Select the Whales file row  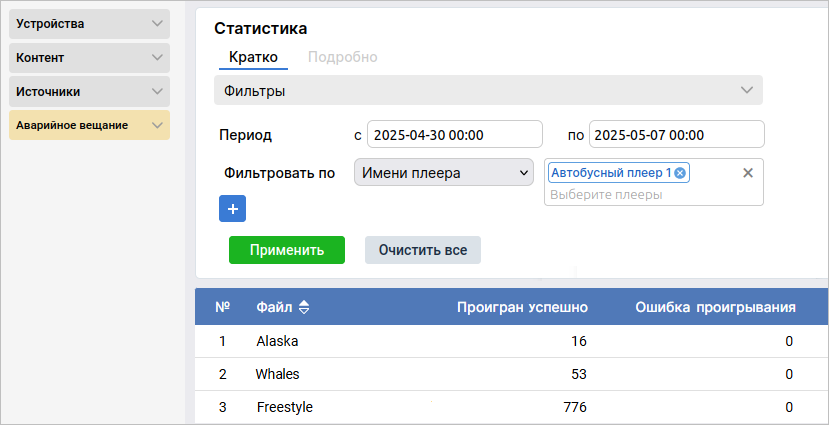(x=277, y=374)
